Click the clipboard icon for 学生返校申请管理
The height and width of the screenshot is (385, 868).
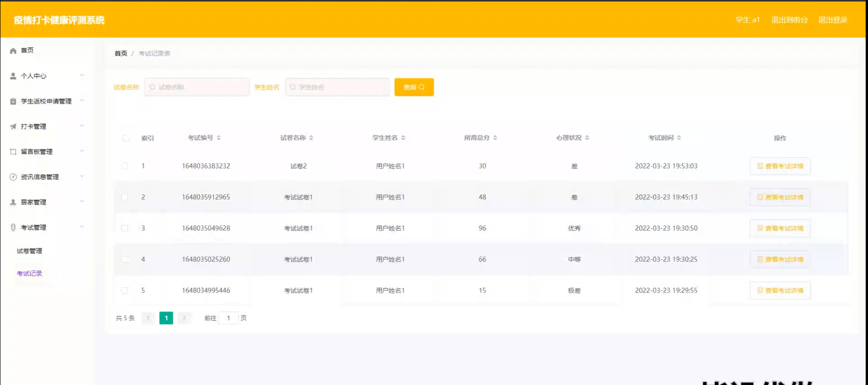point(13,101)
